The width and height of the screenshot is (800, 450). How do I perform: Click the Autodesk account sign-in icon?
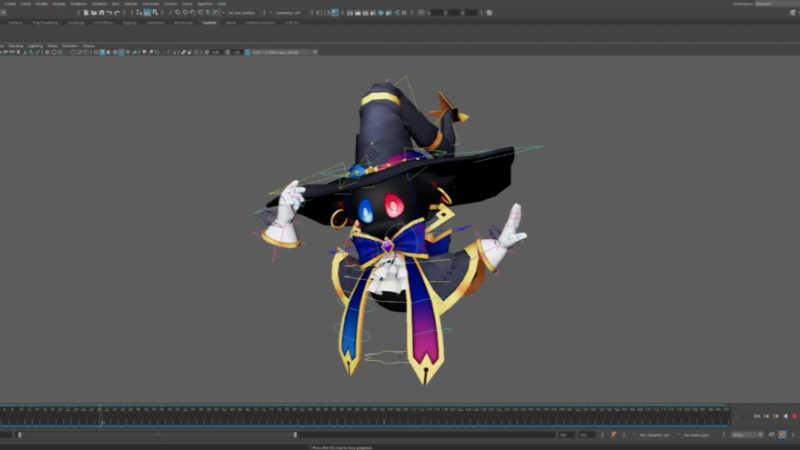pyautogui.click(x=489, y=13)
